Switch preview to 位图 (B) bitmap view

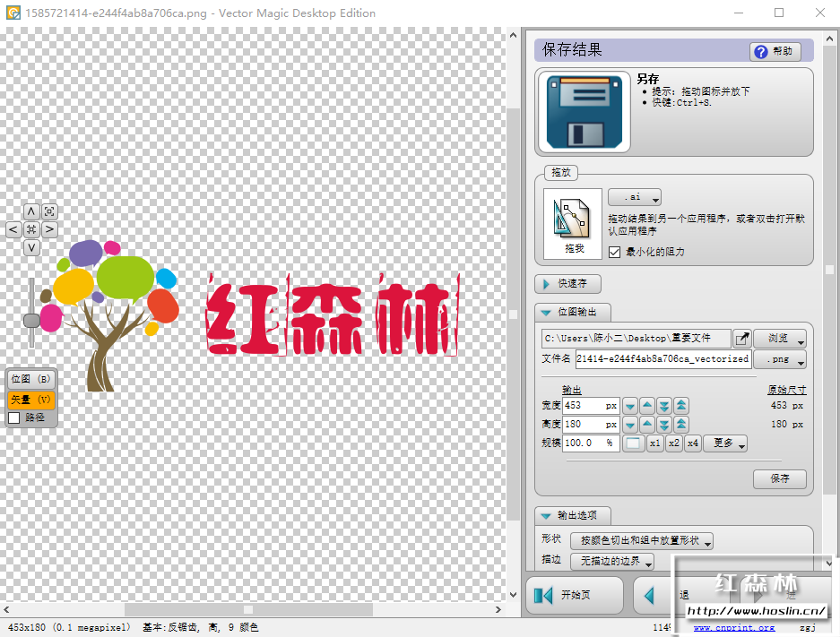point(31,380)
